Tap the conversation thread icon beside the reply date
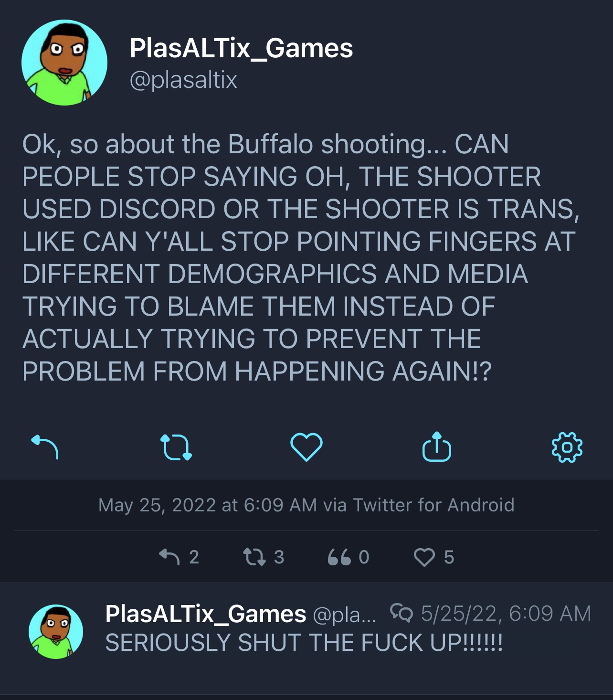The height and width of the screenshot is (700, 613). point(402,613)
